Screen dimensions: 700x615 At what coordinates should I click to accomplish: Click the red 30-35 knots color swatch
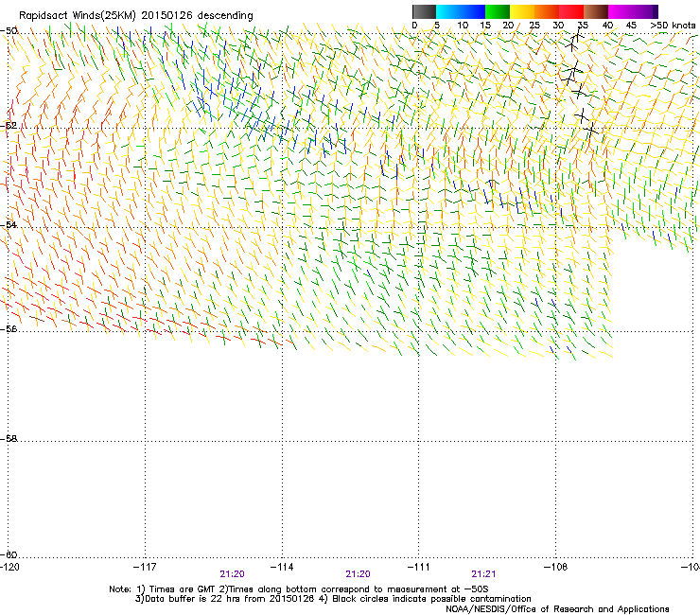click(571, 11)
